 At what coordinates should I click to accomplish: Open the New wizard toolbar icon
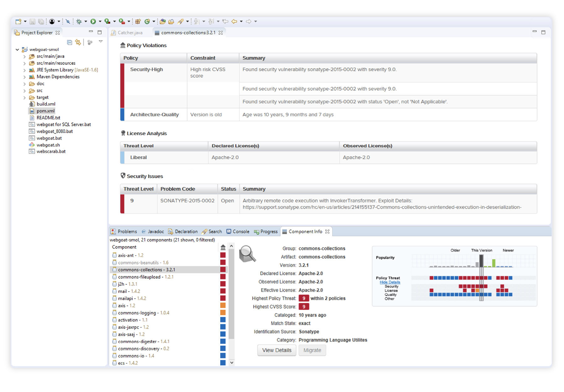[x=18, y=21]
